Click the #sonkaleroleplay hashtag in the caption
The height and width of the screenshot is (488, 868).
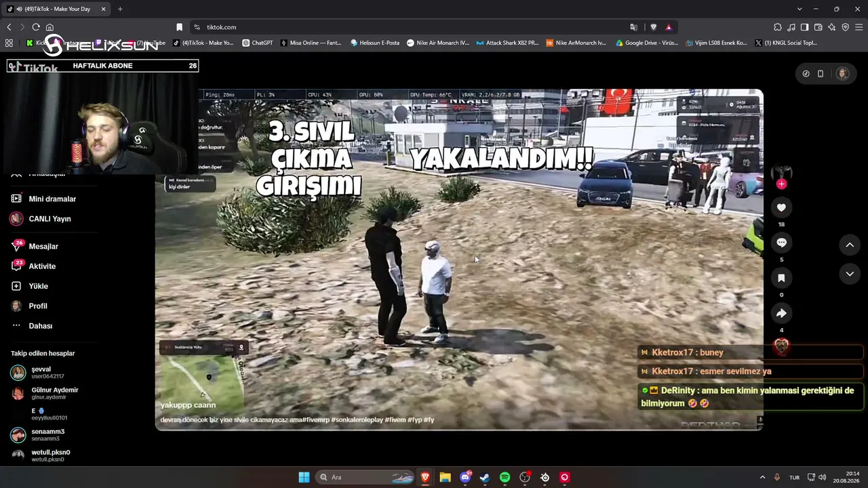[357, 420]
